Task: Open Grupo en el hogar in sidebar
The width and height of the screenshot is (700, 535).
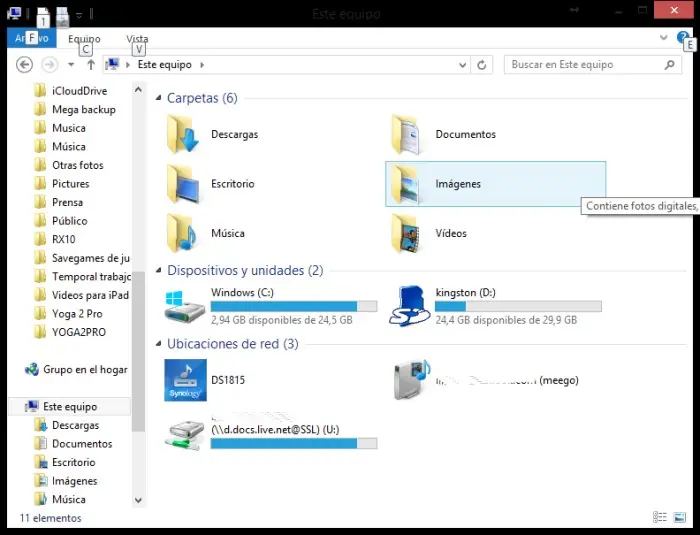Action: point(76,369)
